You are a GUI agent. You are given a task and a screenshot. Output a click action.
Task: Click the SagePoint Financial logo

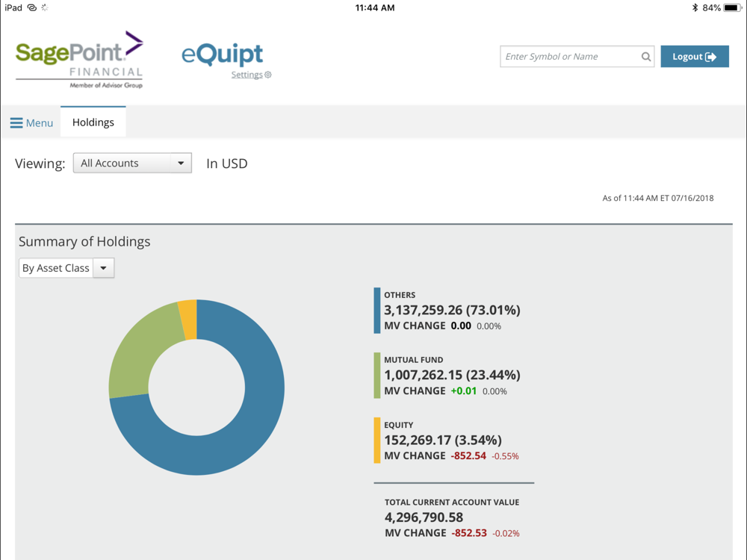click(79, 60)
